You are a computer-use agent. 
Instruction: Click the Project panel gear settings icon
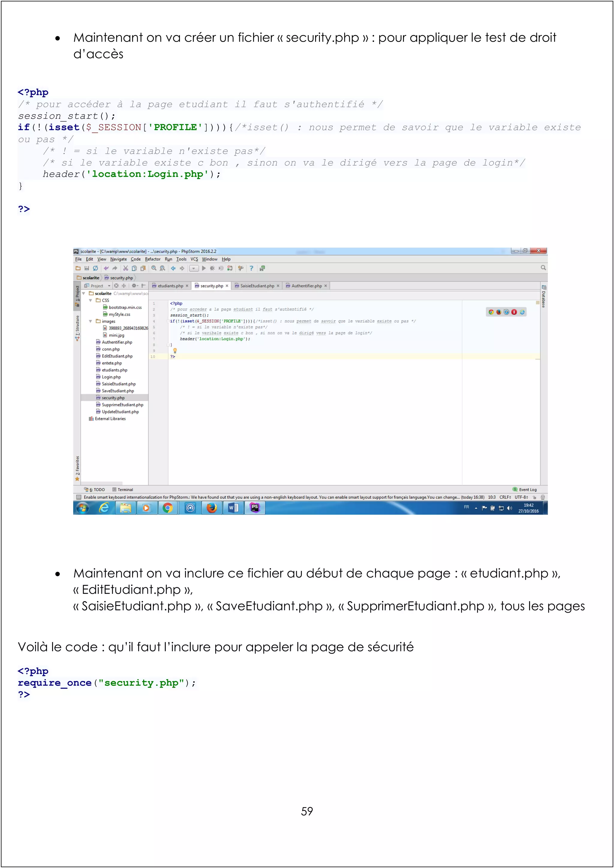(135, 286)
